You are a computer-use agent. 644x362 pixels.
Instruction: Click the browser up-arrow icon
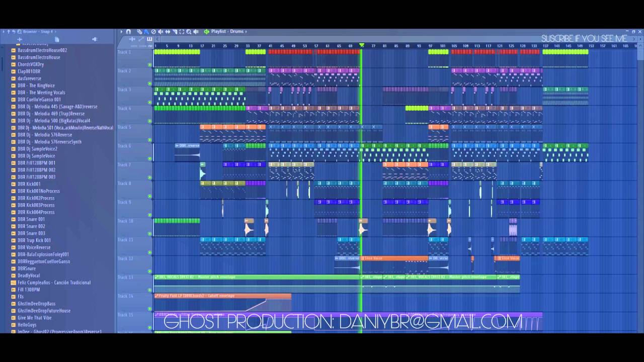pyautogui.click(x=9, y=32)
